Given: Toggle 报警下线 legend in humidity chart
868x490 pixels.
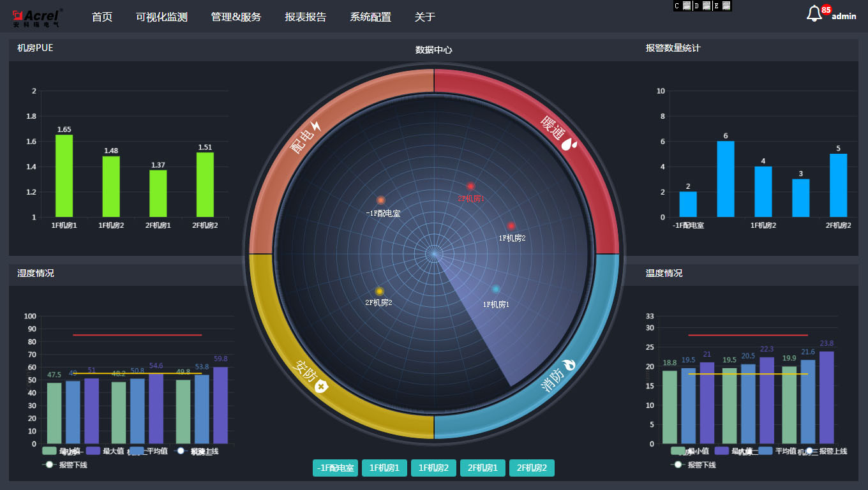Looking at the screenshot, I should pos(64,464).
